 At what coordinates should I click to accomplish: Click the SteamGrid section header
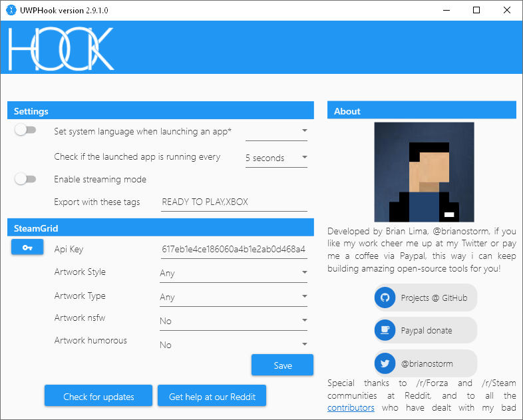(x=160, y=228)
